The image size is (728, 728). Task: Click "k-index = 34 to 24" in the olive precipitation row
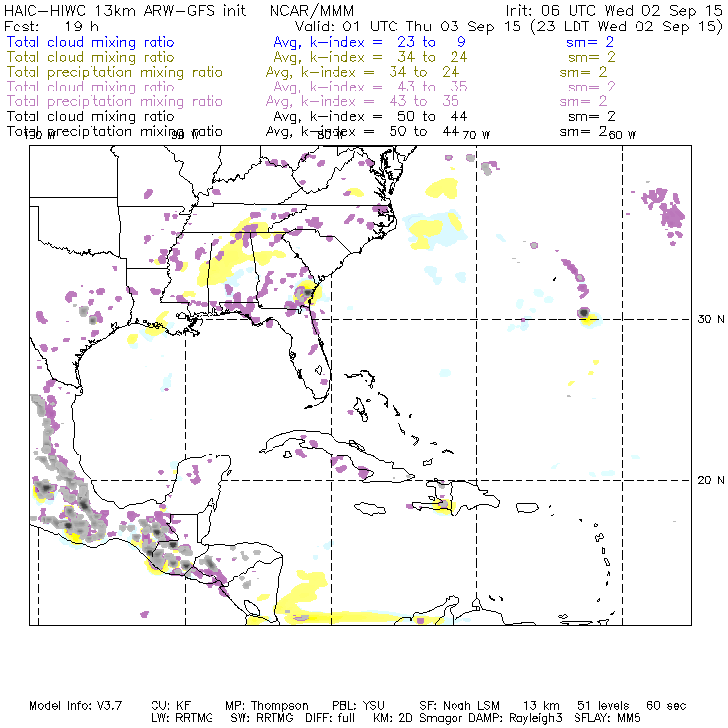pyautogui.click(x=381, y=72)
